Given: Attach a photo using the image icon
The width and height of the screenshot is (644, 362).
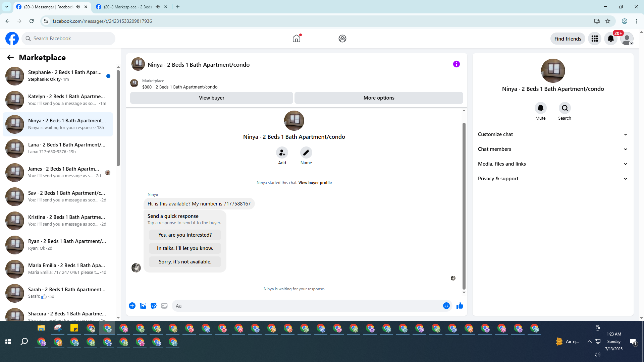Looking at the screenshot, I should [x=143, y=306].
